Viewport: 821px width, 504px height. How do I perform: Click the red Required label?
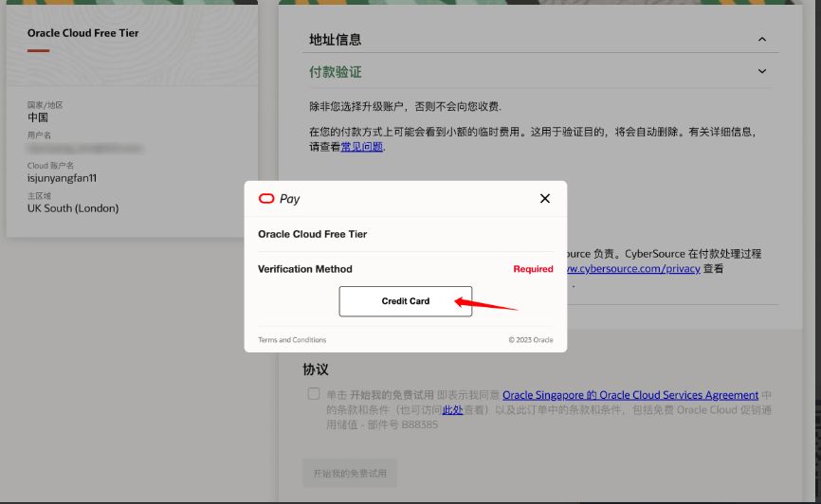[x=533, y=269]
